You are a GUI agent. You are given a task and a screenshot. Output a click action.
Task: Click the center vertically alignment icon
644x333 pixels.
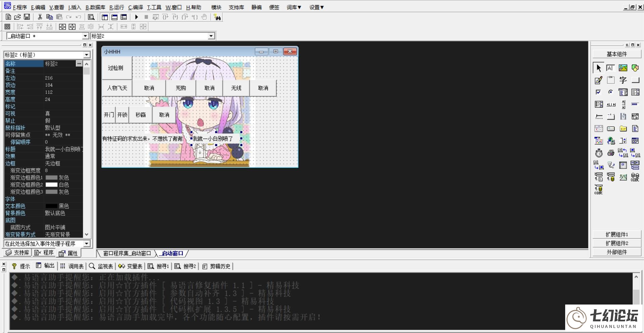click(72, 26)
